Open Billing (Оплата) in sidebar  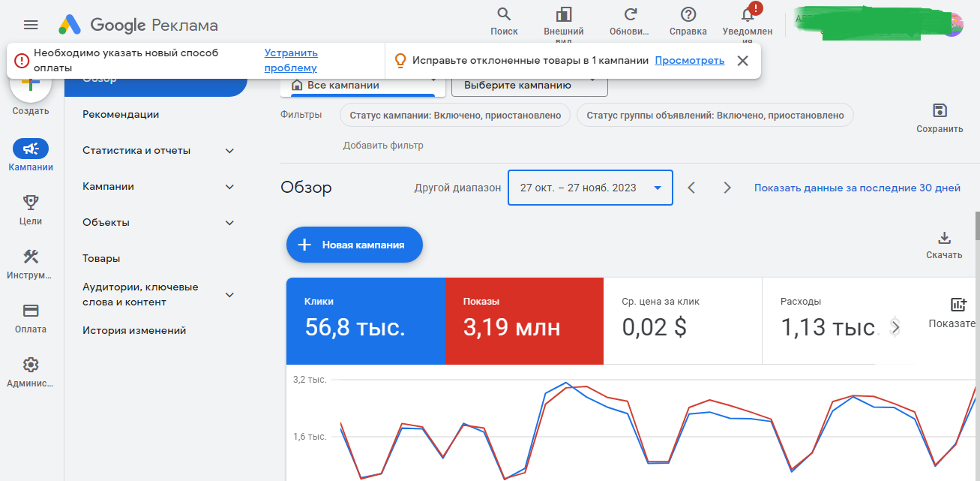click(31, 311)
